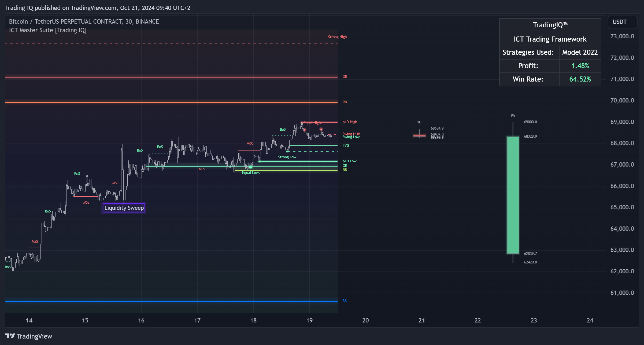Click the red horizontal OB line
The width and height of the screenshot is (644, 345).
pyautogui.click(x=171, y=77)
